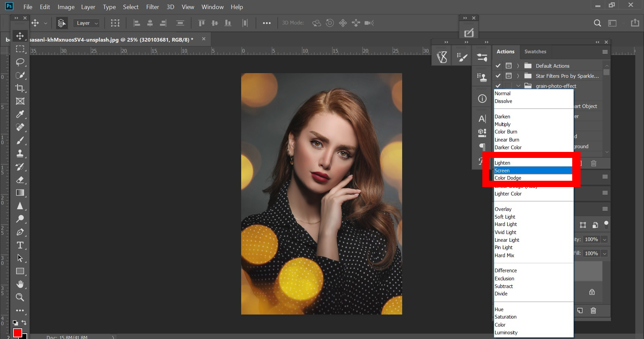Open the Filter menu

point(153,7)
